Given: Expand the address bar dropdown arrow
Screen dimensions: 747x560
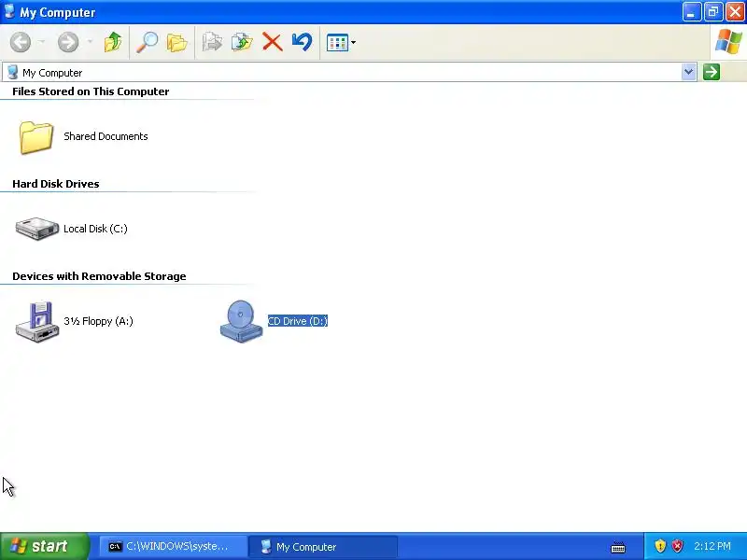Looking at the screenshot, I should tap(688, 73).
